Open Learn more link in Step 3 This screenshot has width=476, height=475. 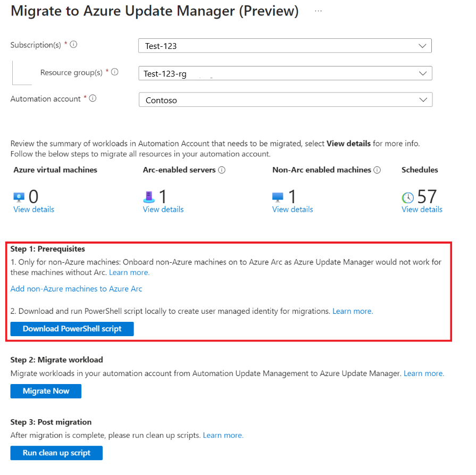click(223, 435)
